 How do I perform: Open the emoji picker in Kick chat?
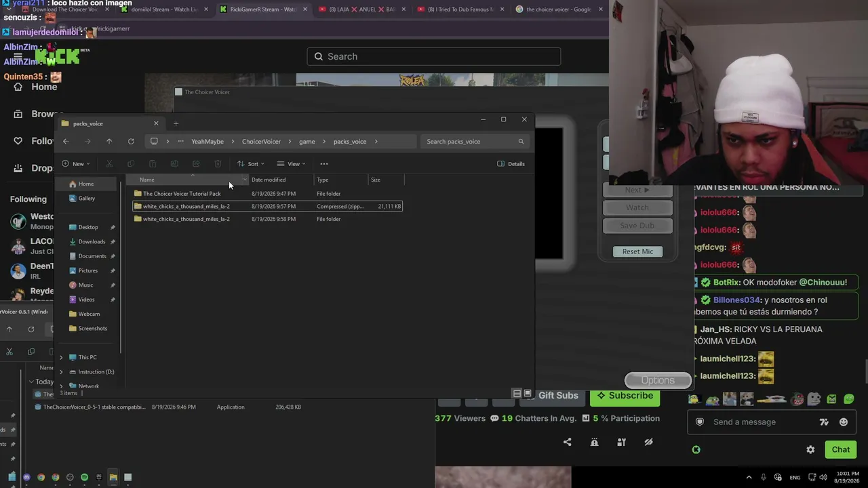click(x=844, y=422)
